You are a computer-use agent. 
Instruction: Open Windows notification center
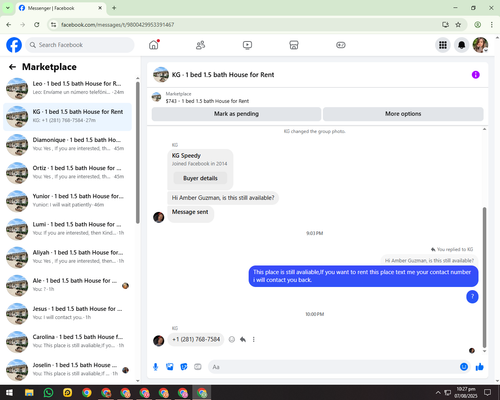[487, 392]
